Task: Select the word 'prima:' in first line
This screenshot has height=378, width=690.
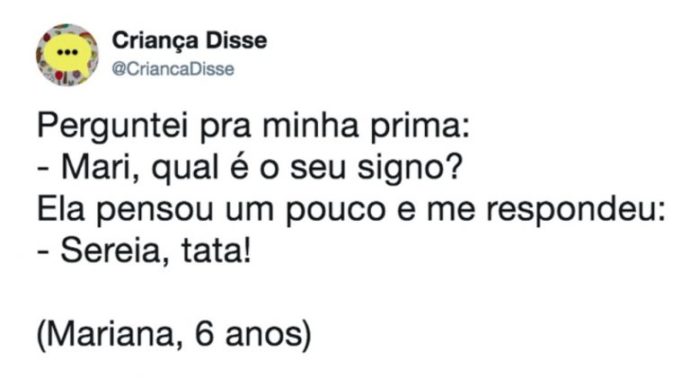Action: (420, 127)
